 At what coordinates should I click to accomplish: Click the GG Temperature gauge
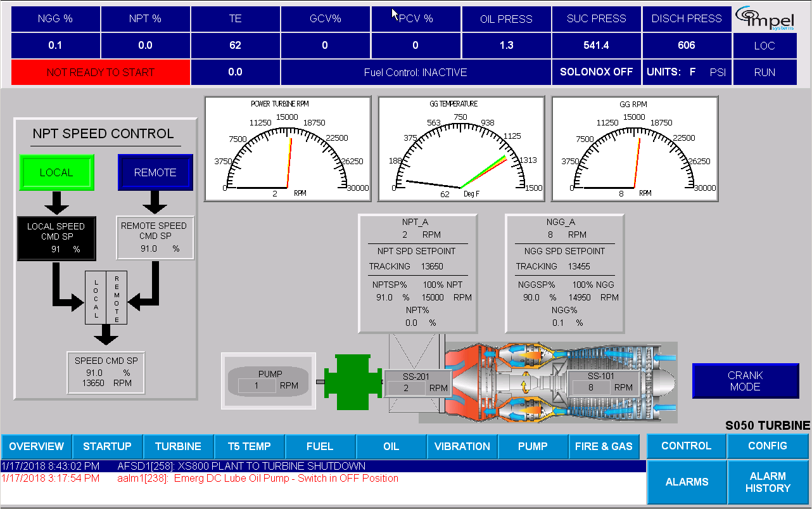click(460, 149)
